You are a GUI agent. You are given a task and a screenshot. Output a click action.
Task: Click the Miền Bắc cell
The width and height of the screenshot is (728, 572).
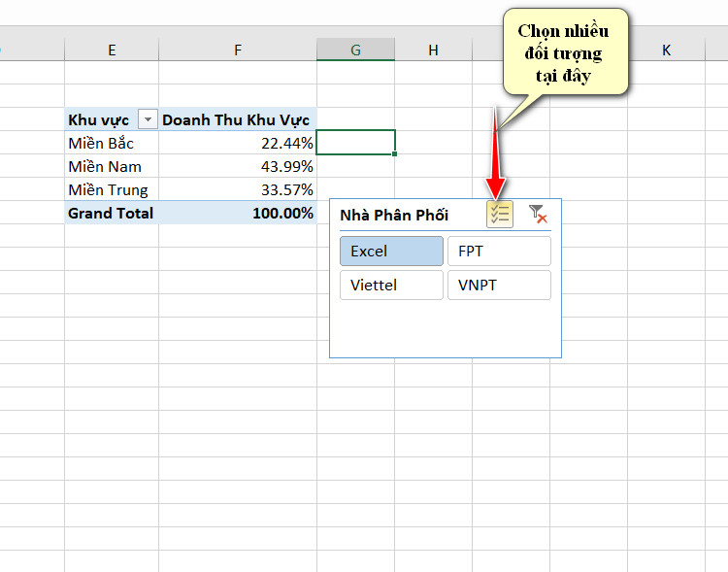(x=112, y=143)
